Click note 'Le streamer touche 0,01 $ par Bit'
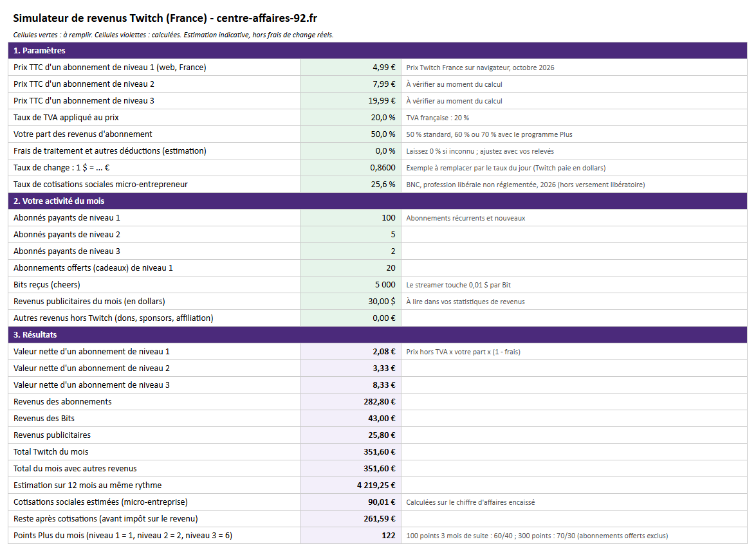Image resolution: width=756 pixels, height=553 pixels. point(459,285)
